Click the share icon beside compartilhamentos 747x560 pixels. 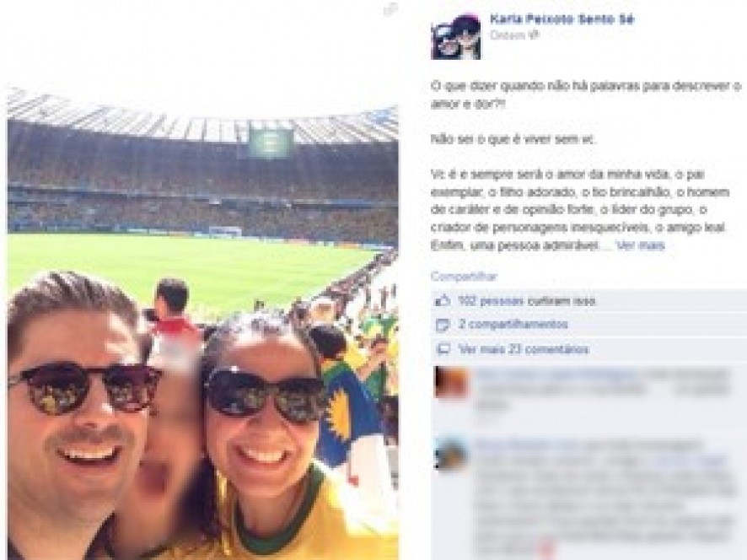pos(443,325)
